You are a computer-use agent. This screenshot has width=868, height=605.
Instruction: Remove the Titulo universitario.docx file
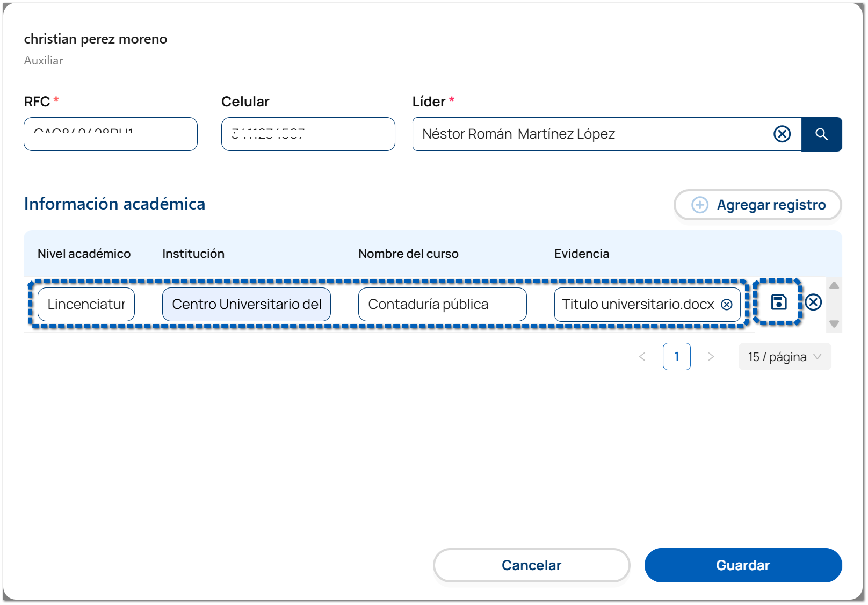(x=727, y=305)
